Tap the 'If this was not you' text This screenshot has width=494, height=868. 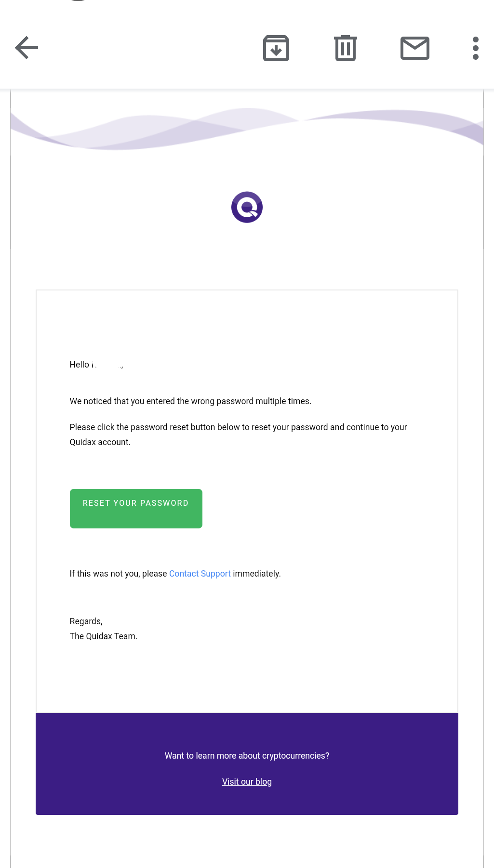tap(119, 574)
